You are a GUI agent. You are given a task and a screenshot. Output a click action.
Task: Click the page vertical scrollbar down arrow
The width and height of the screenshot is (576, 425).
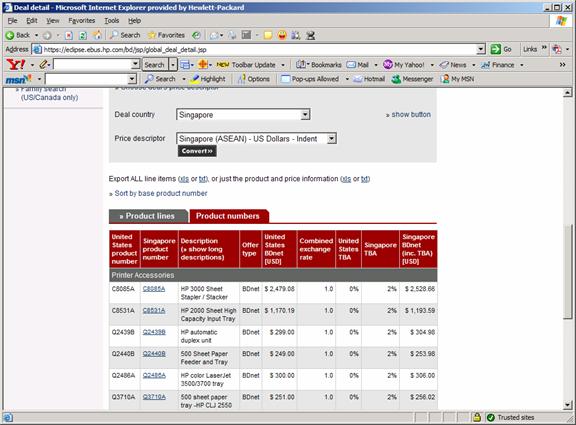click(x=568, y=406)
